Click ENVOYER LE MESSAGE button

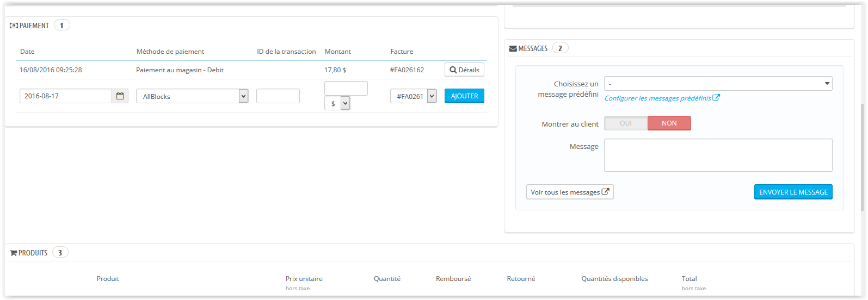click(x=793, y=192)
